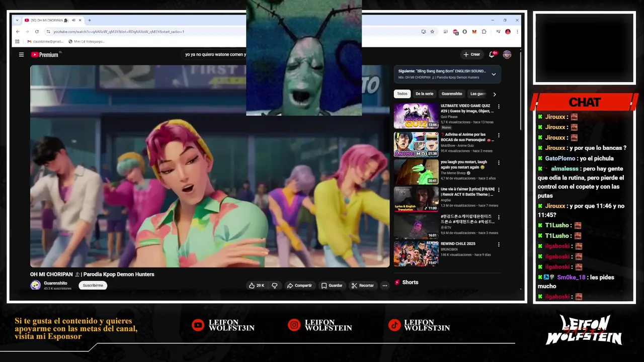Screen dimensions: 644x362
Task: Open options for REWIND CHILE 2025 video
Action: pos(499,244)
